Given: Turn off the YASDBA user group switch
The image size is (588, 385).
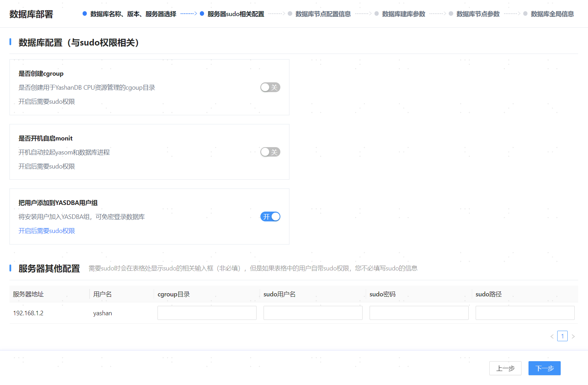Looking at the screenshot, I should click(x=270, y=216).
